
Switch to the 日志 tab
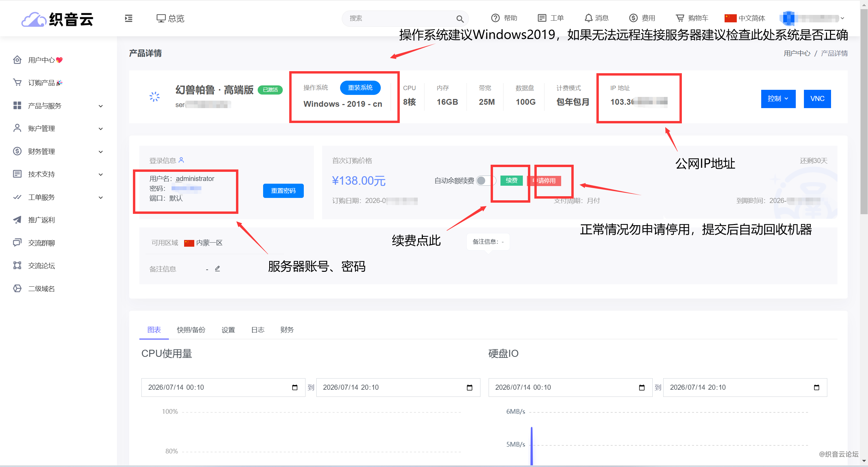click(258, 330)
